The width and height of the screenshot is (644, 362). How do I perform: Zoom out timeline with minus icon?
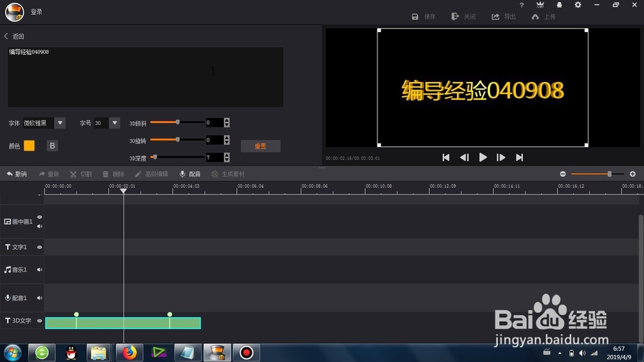[x=563, y=174]
